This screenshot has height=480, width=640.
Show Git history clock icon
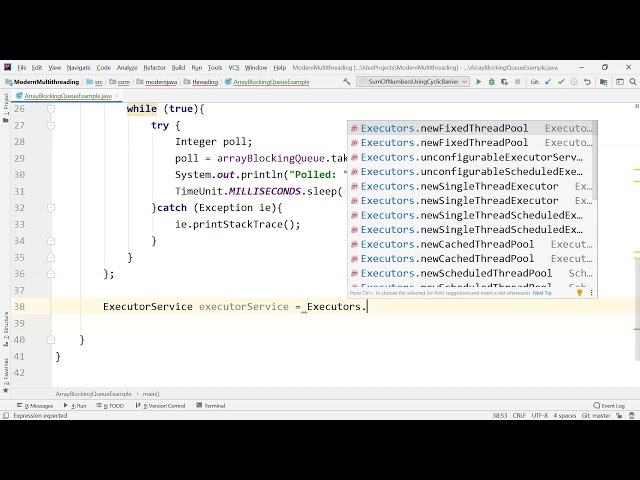click(574, 82)
